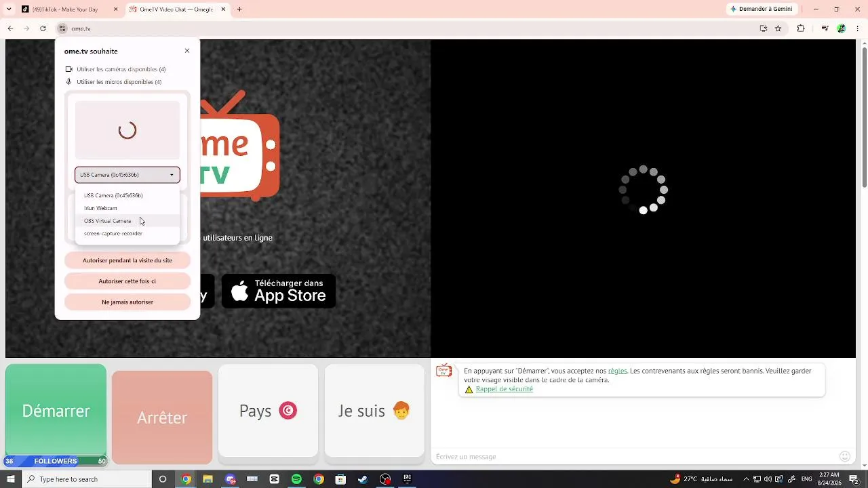Open the Chrome three-dot menu
This screenshot has width=868, height=488.
point(857,28)
